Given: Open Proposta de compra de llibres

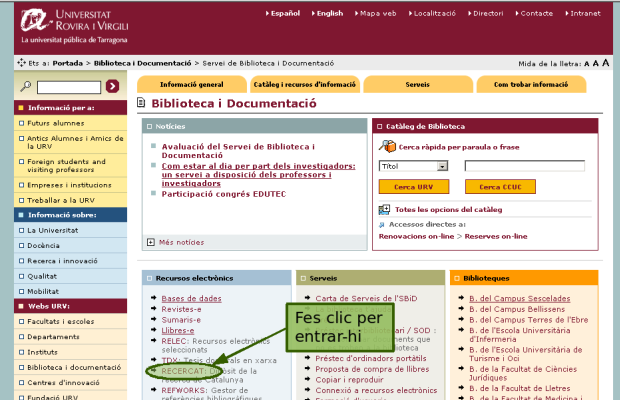Looking at the screenshot, I should 372,369.
